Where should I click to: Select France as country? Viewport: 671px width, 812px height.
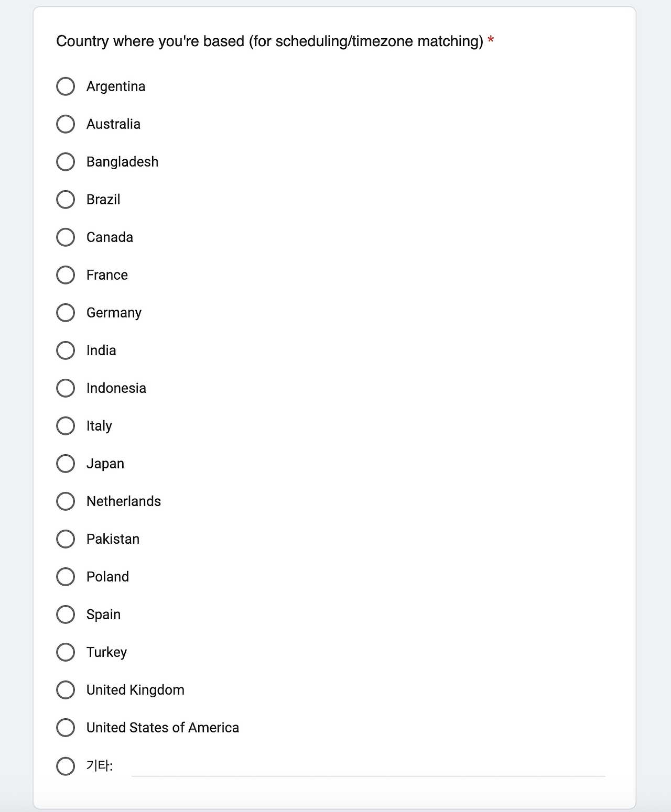pyautogui.click(x=66, y=275)
